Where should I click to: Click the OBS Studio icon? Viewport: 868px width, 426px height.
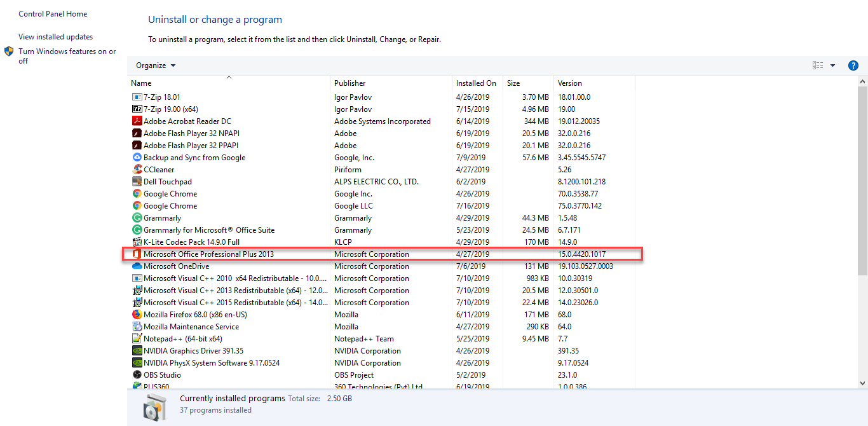(x=137, y=375)
